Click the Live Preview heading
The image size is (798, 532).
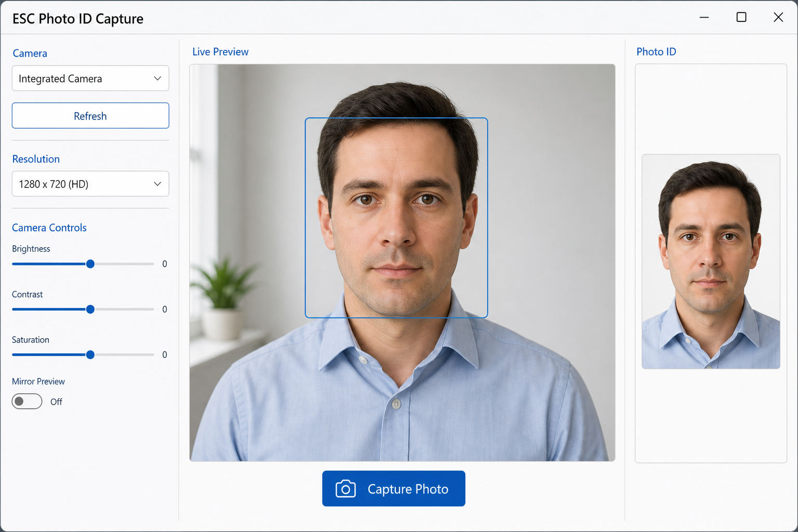click(x=220, y=52)
